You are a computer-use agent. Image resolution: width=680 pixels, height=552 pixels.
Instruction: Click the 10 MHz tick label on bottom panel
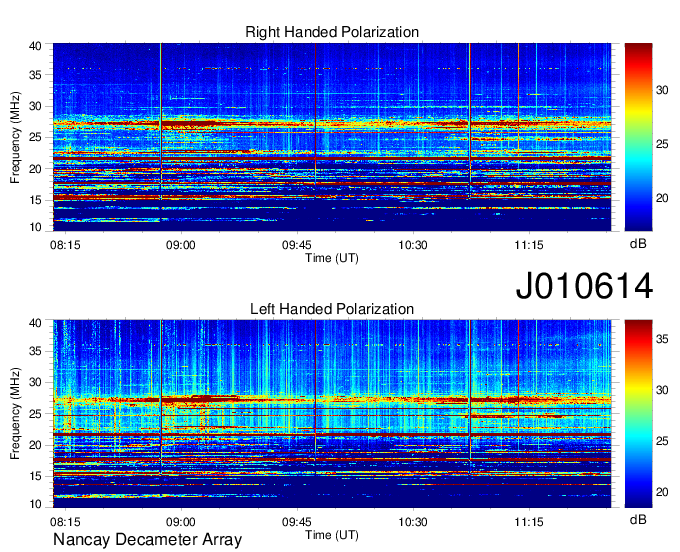pyautogui.click(x=35, y=504)
